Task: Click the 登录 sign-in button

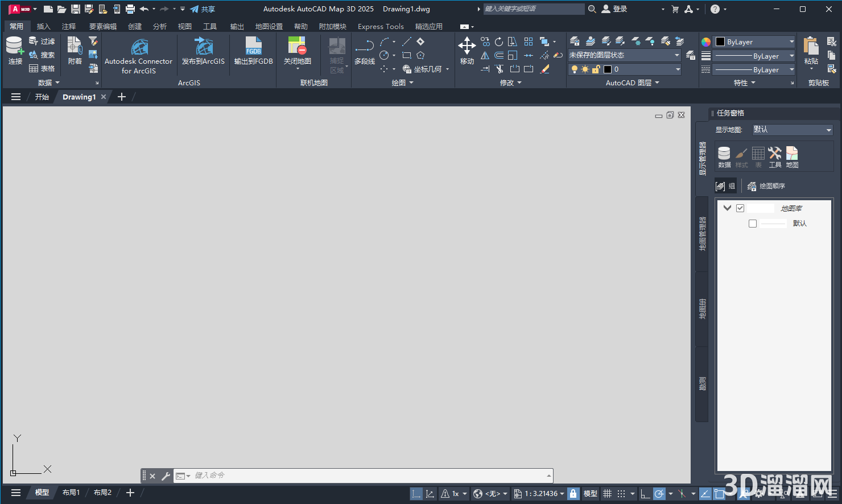Action: click(x=614, y=9)
